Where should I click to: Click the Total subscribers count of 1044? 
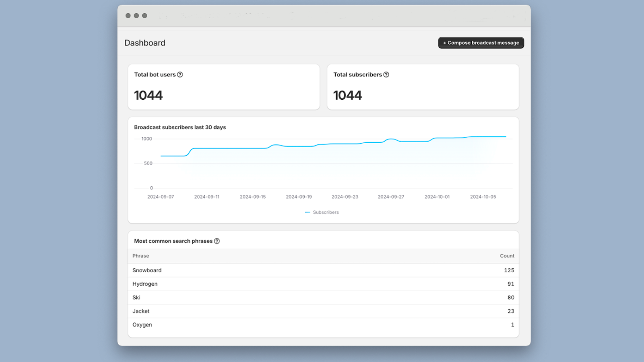point(347,95)
